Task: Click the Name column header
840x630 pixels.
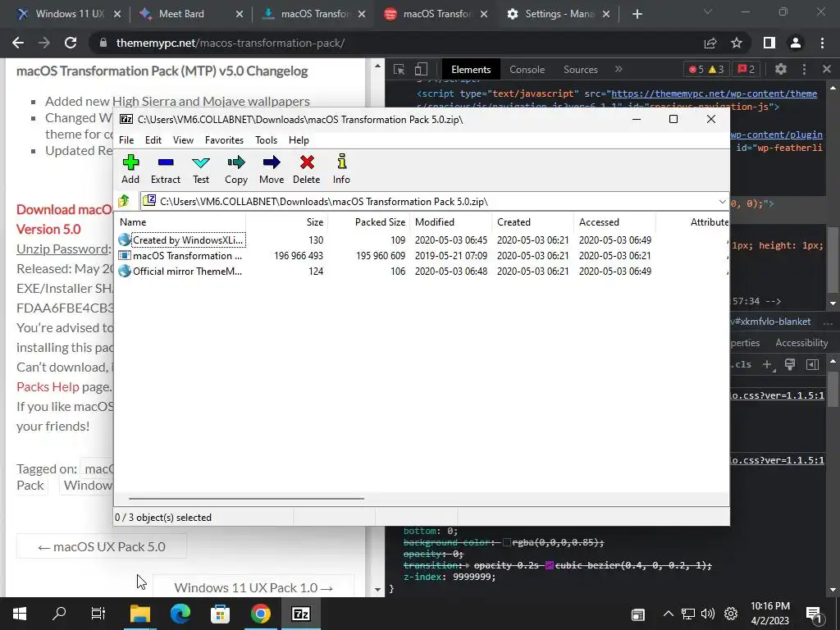Action: pos(180,221)
